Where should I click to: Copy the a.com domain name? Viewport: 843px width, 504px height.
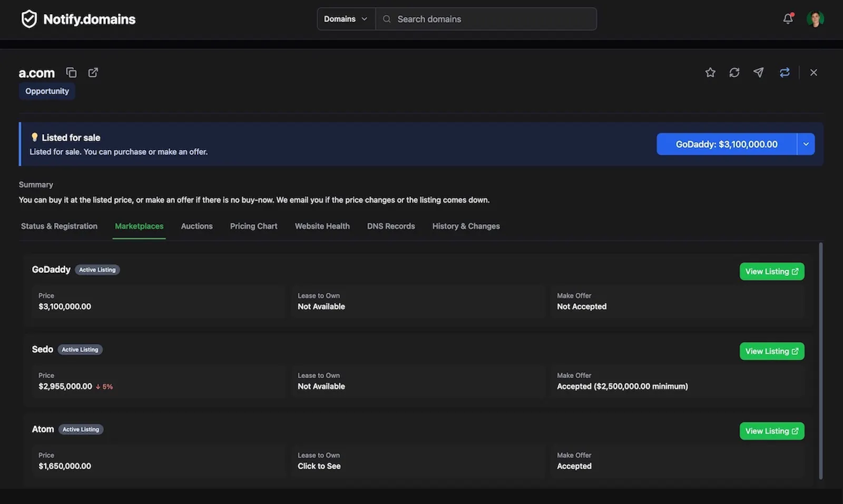pyautogui.click(x=71, y=73)
